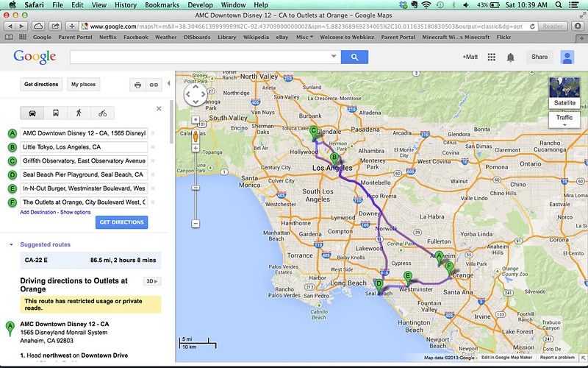588x368 pixels.
Task: Click Safari back navigation arrow
Action: tap(10, 26)
